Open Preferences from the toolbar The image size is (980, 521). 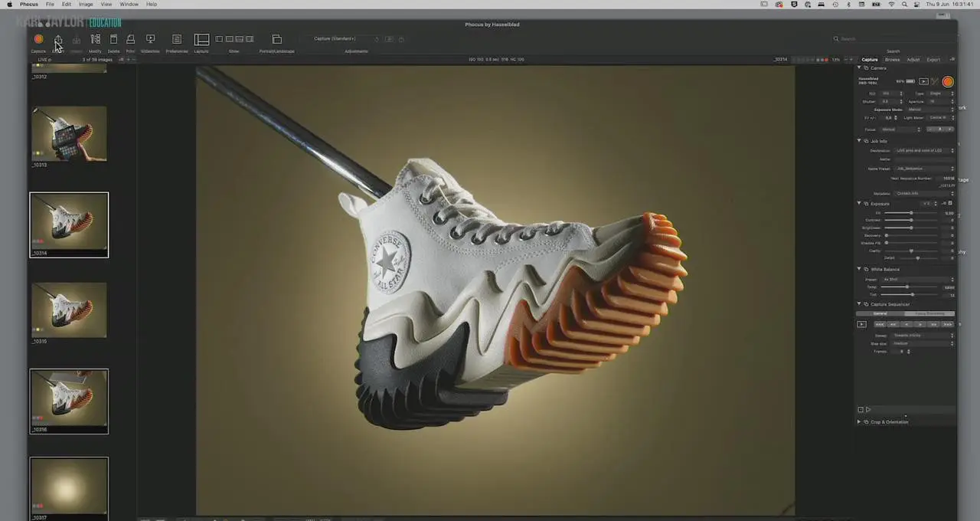[177, 39]
